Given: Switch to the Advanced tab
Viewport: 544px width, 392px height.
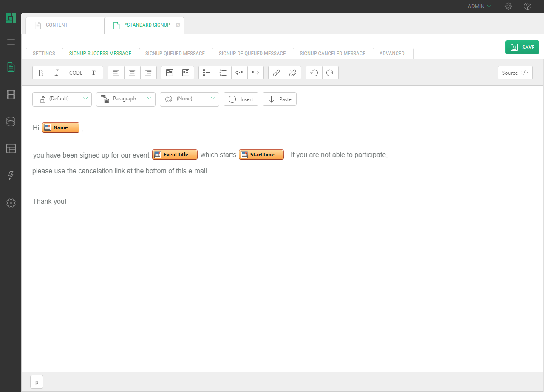Looking at the screenshot, I should click(392, 54).
